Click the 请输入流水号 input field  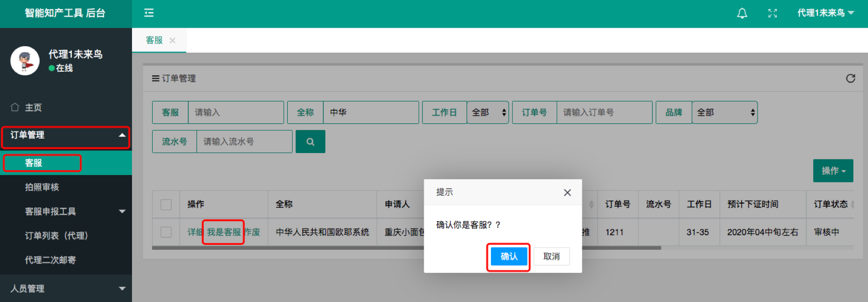tap(244, 141)
